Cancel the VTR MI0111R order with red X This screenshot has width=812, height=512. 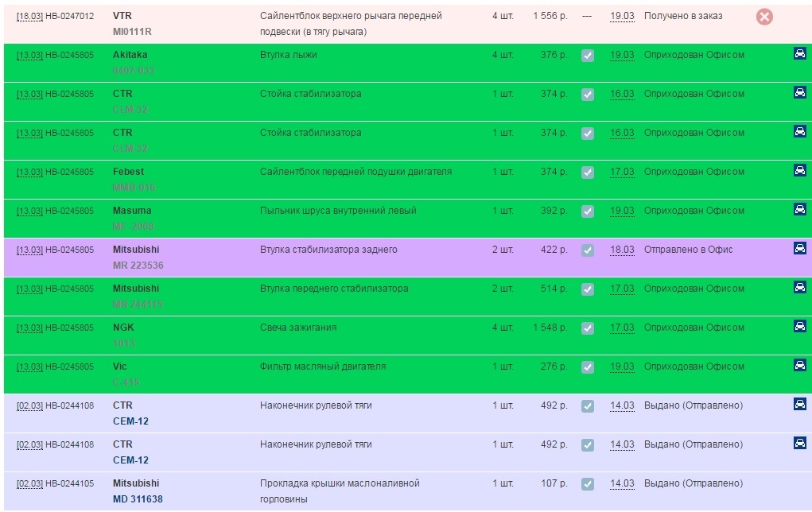click(x=764, y=17)
